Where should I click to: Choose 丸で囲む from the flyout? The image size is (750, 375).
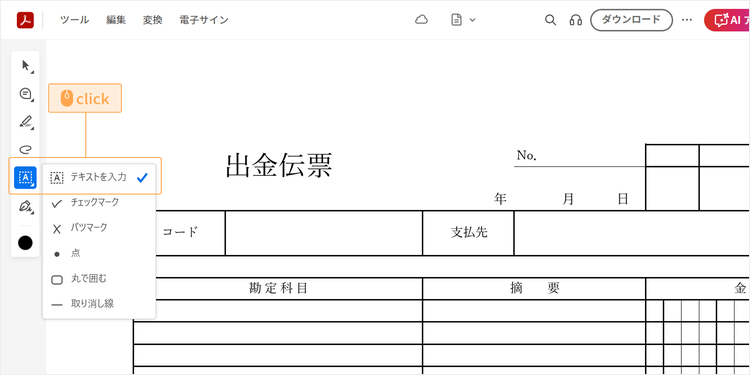pyautogui.click(x=99, y=279)
